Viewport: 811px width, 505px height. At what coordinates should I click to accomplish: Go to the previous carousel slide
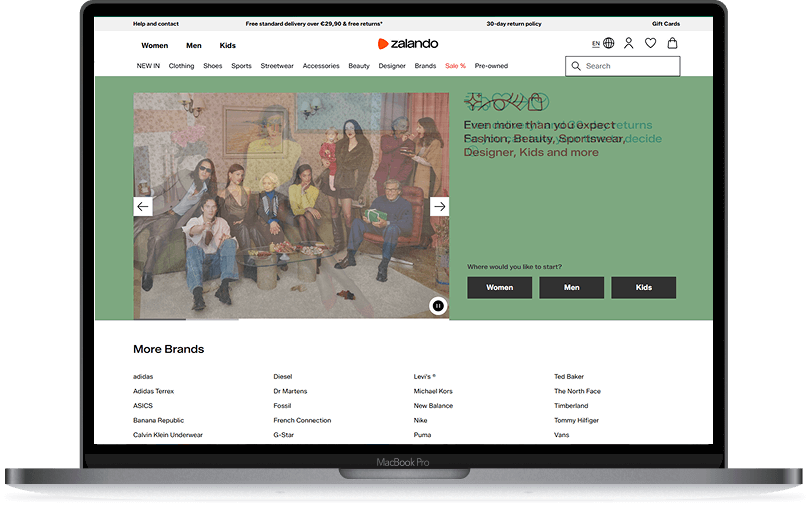click(x=143, y=206)
